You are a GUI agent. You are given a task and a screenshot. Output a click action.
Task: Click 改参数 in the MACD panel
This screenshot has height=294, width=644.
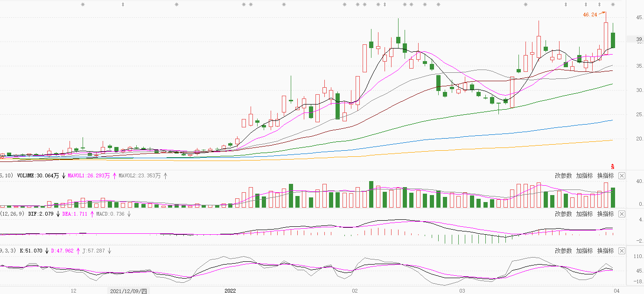pyautogui.click(x=563, y=214)
